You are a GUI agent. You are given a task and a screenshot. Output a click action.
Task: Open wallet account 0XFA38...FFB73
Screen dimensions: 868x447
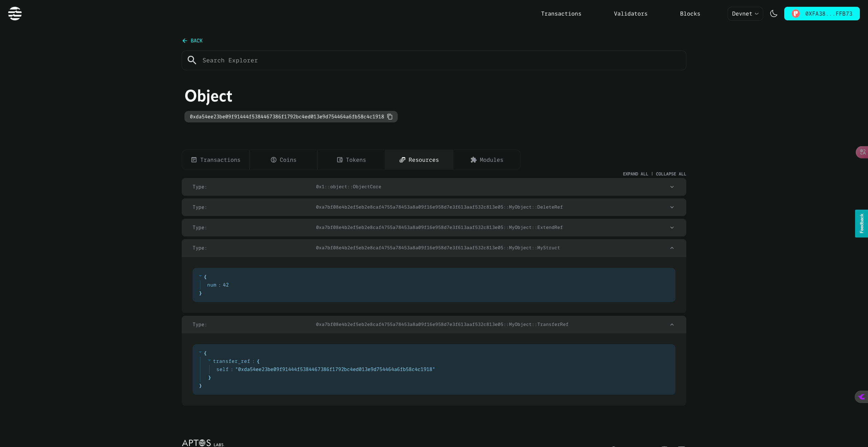[x=822, y=14]
